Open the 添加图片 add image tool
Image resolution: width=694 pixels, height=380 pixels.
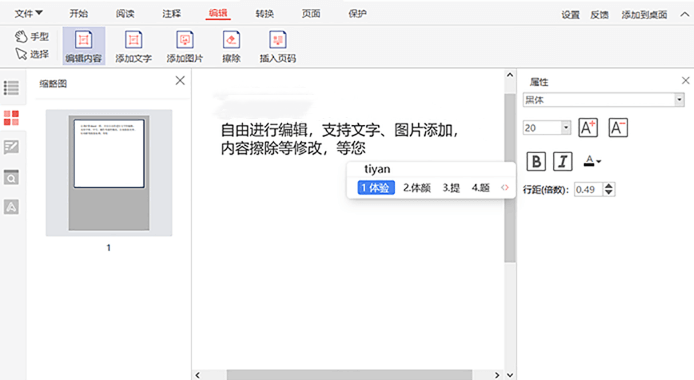[185, 46]
